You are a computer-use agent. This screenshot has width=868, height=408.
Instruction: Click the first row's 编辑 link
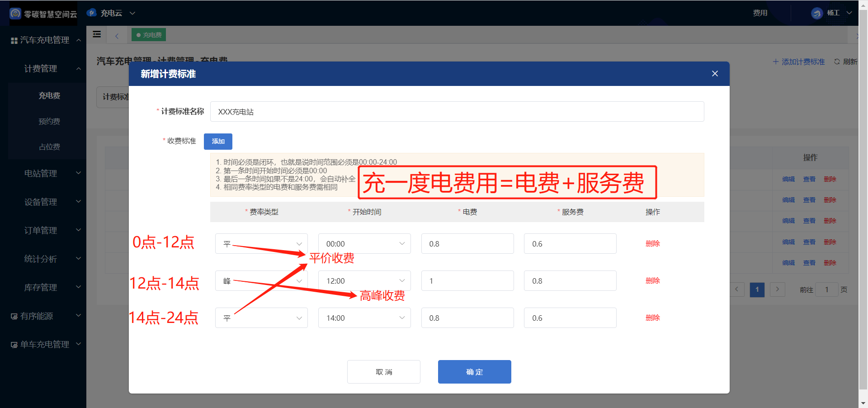tap(788, 179)
